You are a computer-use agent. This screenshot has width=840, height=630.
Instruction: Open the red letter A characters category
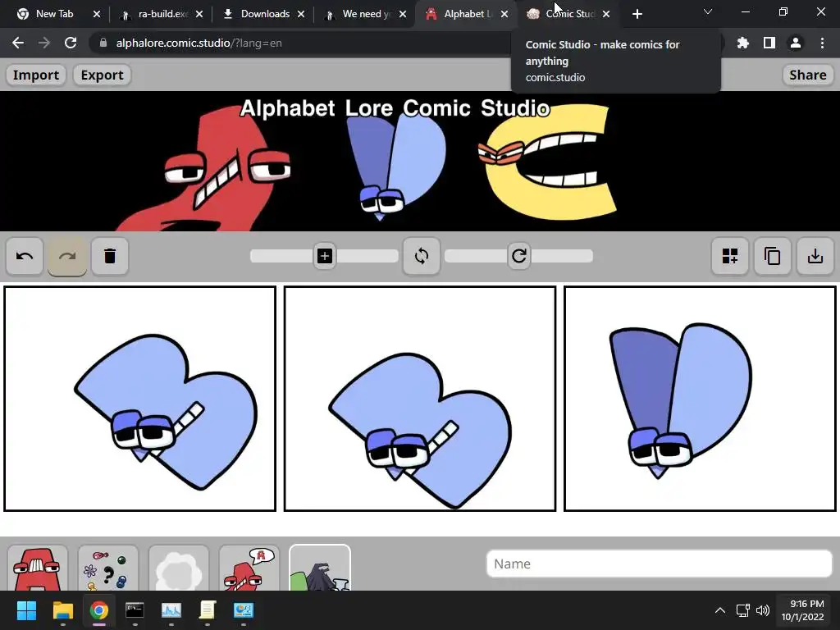tap(38, 568)
